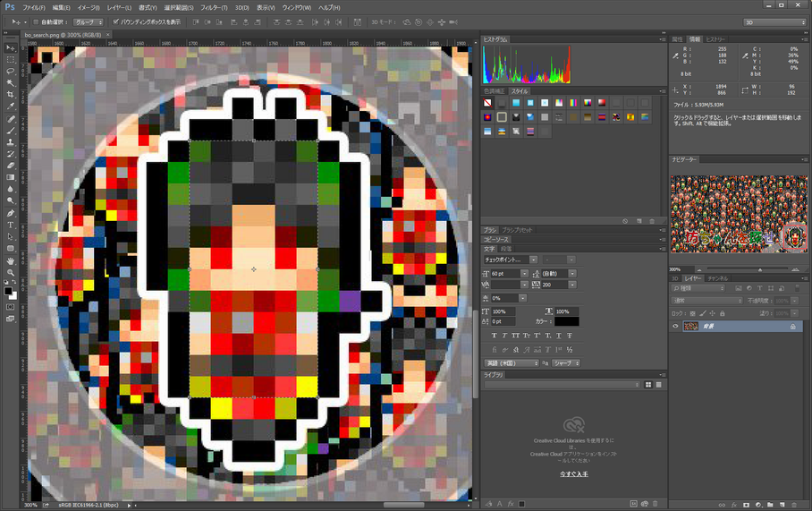Click the foreground color swatch in toolbox
Screen dimensions: 812x511
point(8,291)
